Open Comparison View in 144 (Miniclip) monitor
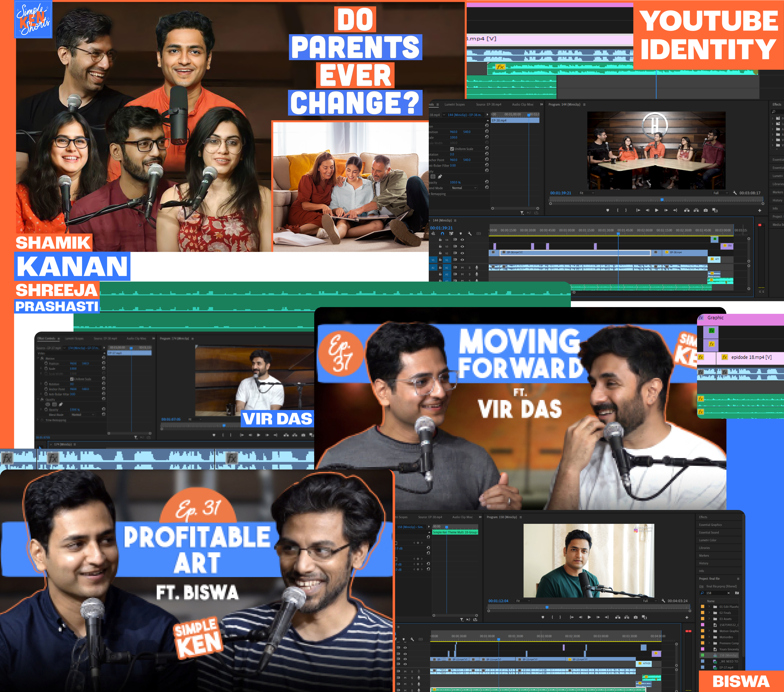This screenshot has width=784, height=692. 715,210
